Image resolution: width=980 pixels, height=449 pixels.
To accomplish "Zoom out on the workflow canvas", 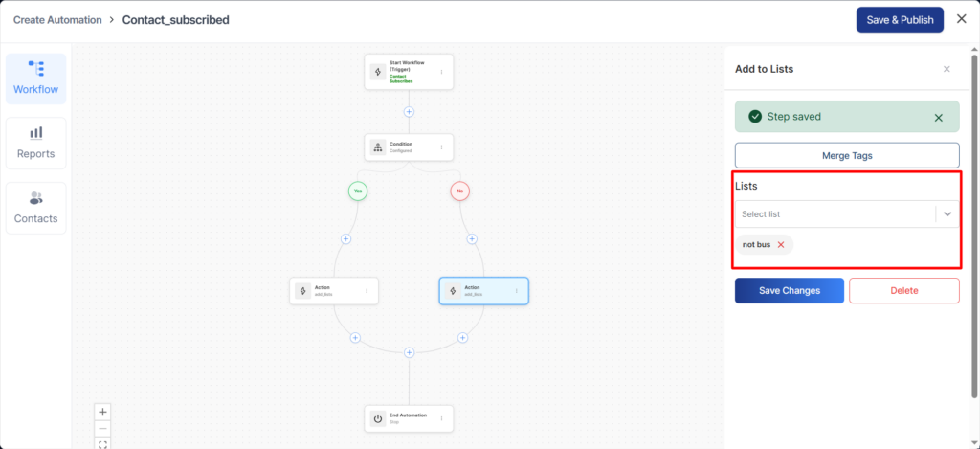I will pyautogui.click(x=103, y=428).
